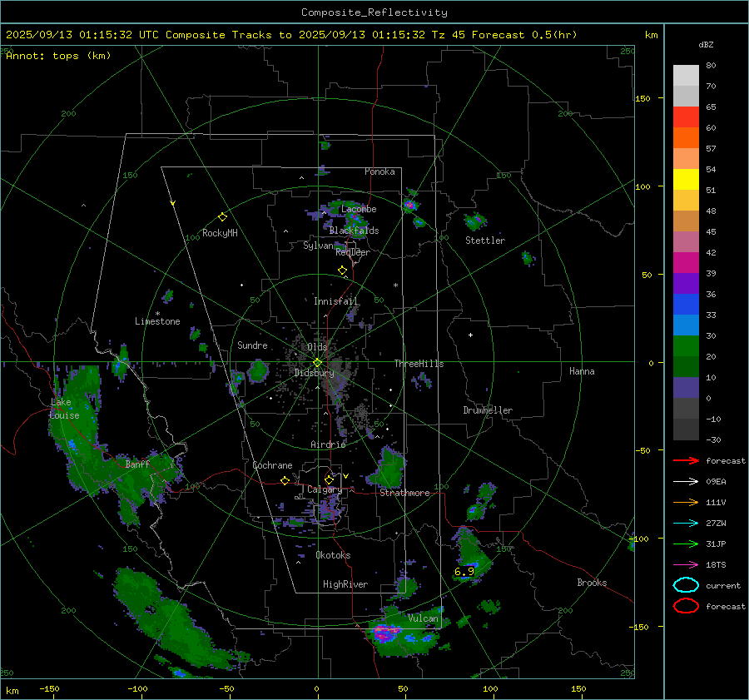Click the 'Forecast 0.5(hr)' header text

click(x=524, y=35)
